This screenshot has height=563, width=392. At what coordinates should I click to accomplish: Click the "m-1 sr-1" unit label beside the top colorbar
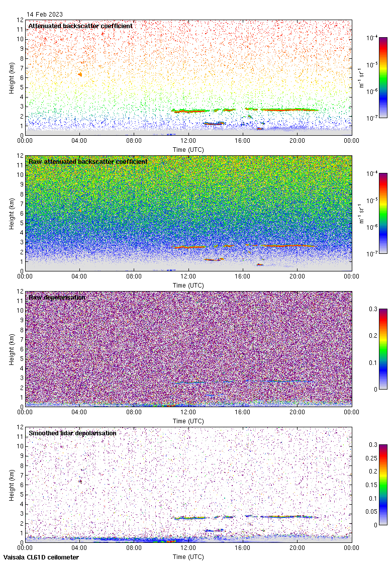[362, 78]
